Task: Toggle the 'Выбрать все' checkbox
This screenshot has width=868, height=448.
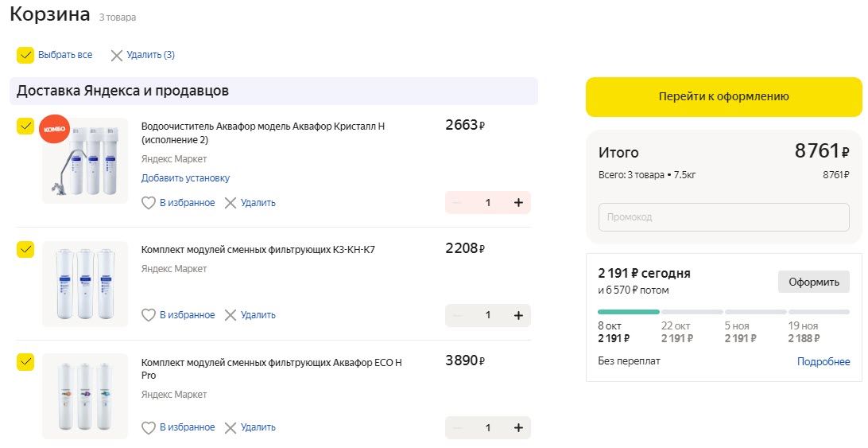Action: (25, 55)
